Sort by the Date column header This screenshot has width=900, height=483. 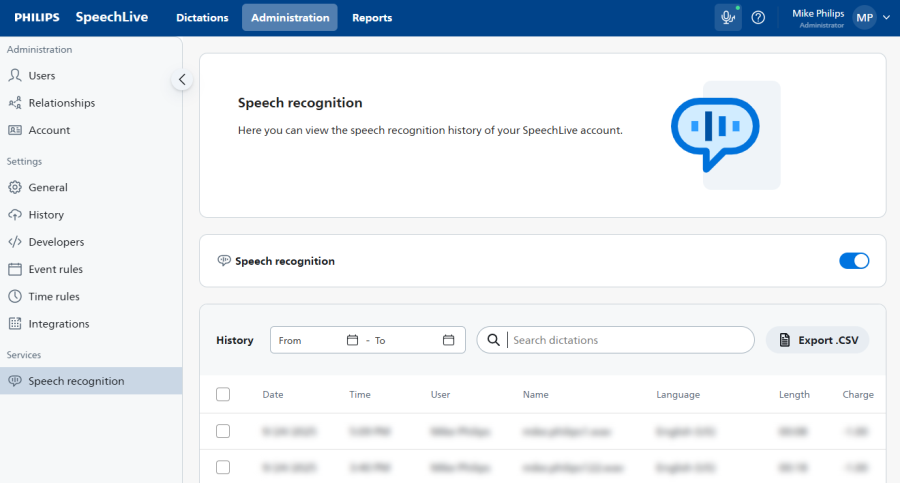click(x=273, y=395)
